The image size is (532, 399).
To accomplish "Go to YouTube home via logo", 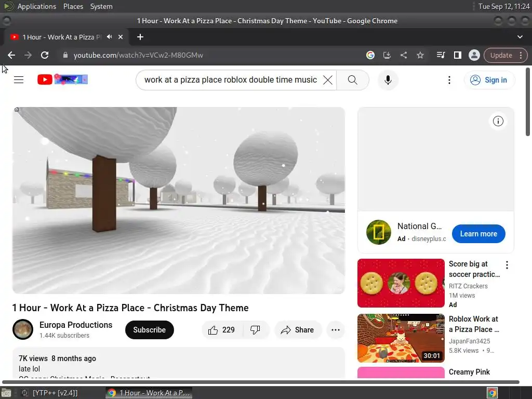I will pyautogui.click(x=62, y=79).
